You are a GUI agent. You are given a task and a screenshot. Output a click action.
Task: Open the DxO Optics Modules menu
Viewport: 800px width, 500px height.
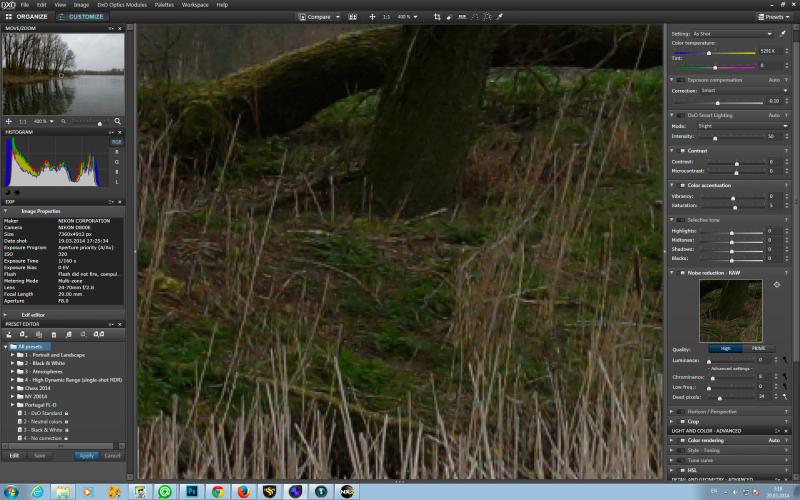pos(122,5)
